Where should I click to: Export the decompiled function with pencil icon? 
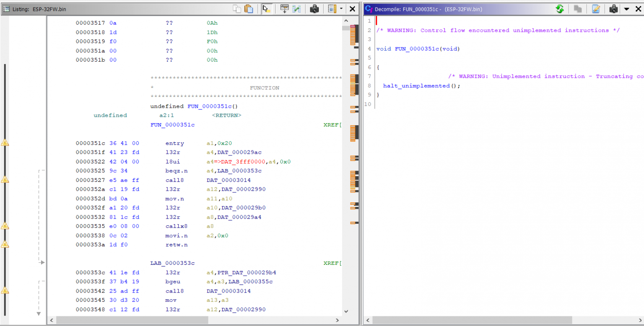point(596,9)
